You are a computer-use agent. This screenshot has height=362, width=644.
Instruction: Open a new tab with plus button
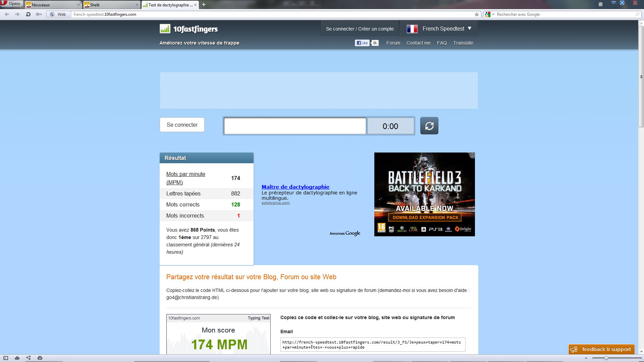click(x=204, y=5)
